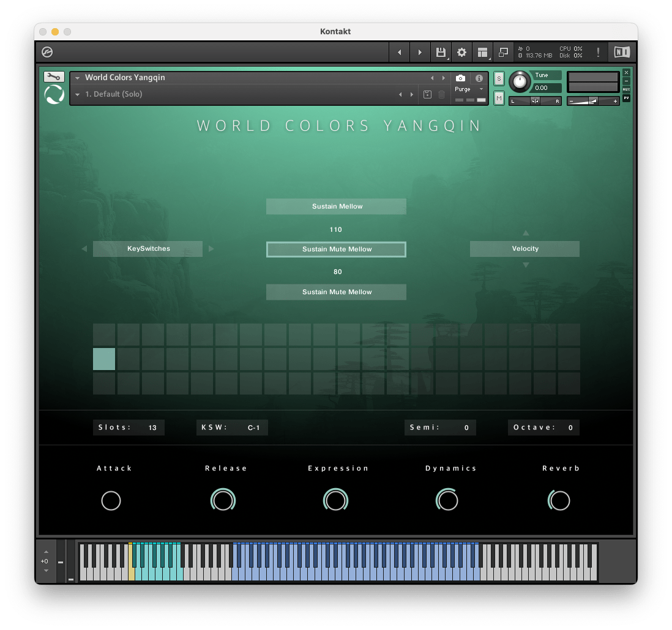Click the NI logo button
The height and width of the screenshot is (630, 672).
pos(622,52)
